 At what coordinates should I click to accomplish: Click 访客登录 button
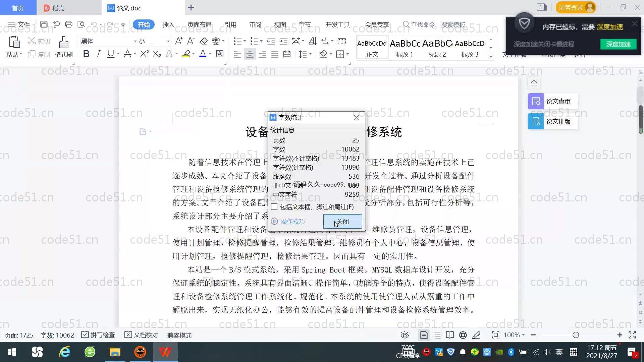coord(576,7)
